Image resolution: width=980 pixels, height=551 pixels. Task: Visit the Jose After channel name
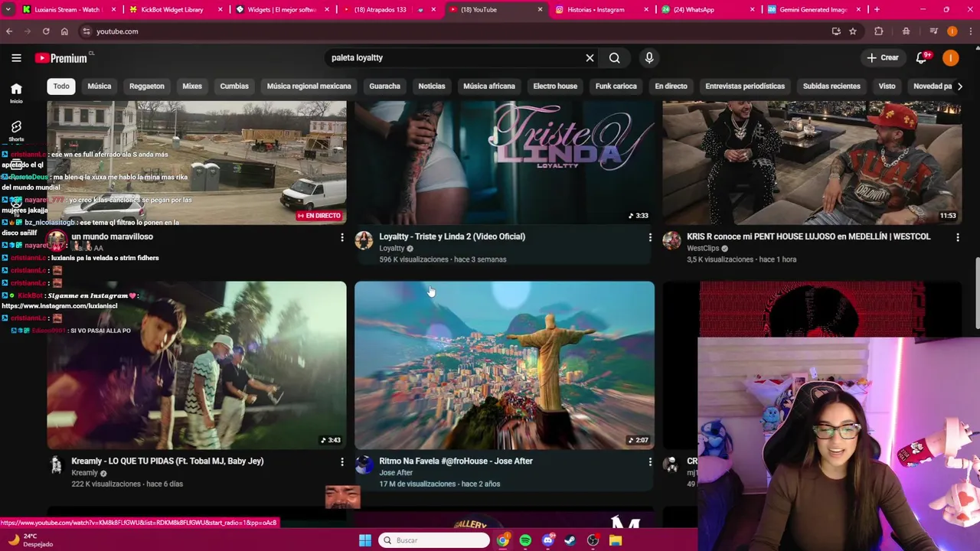coord(396,473)
